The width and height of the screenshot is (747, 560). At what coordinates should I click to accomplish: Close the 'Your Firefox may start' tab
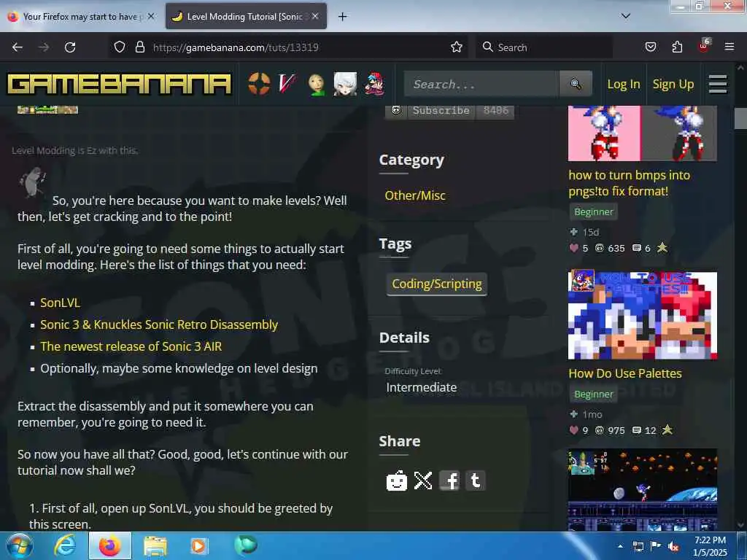pos(150,16)
